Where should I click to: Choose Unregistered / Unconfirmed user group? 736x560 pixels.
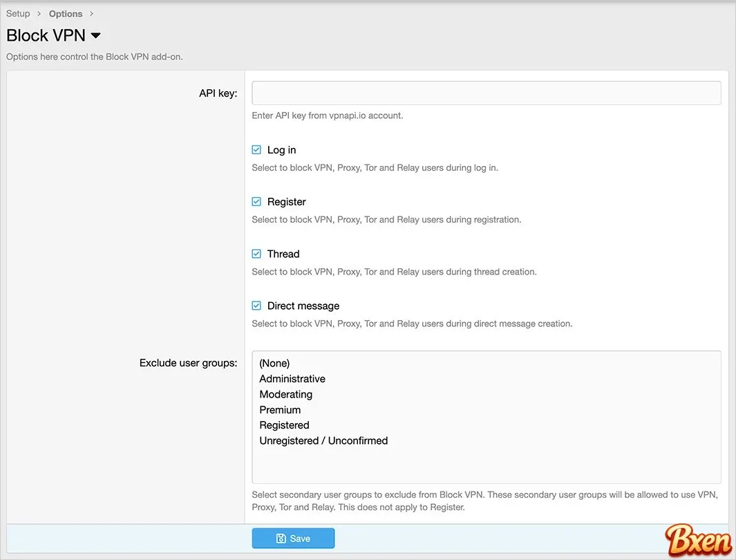point(323,440)
